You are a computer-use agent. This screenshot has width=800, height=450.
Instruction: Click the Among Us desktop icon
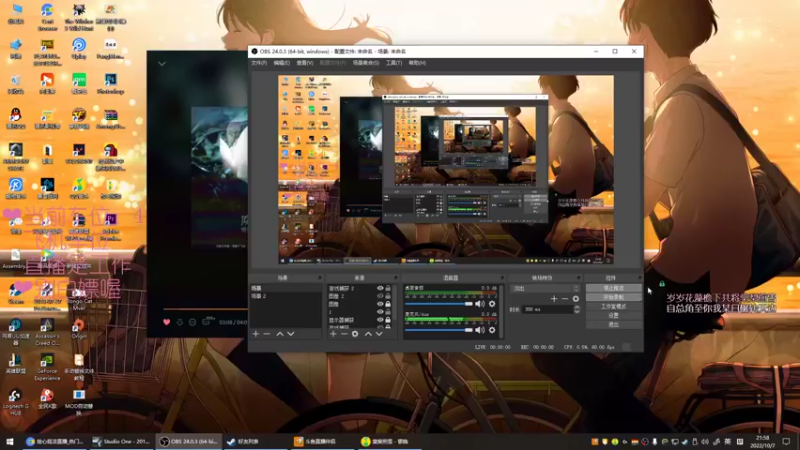pos(111,155)
